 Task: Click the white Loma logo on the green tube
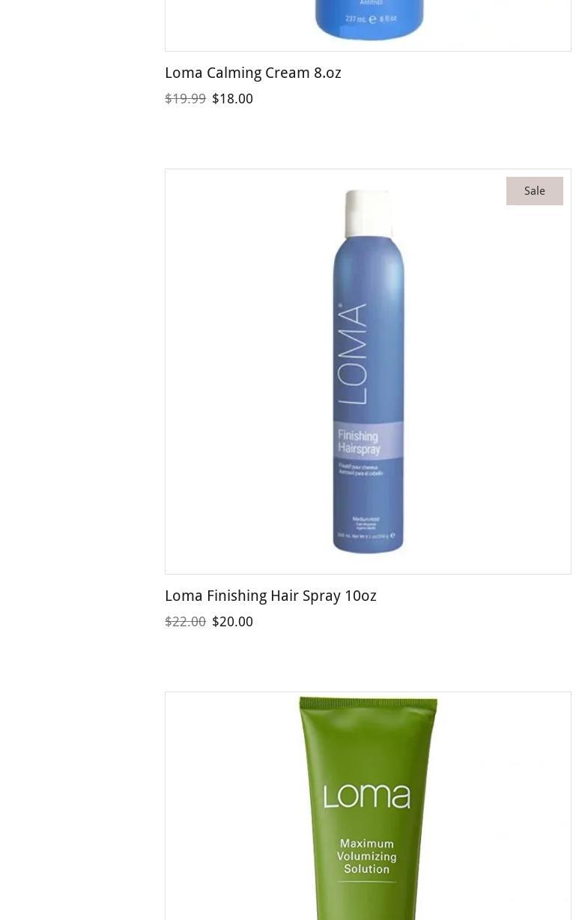point(367,795)
